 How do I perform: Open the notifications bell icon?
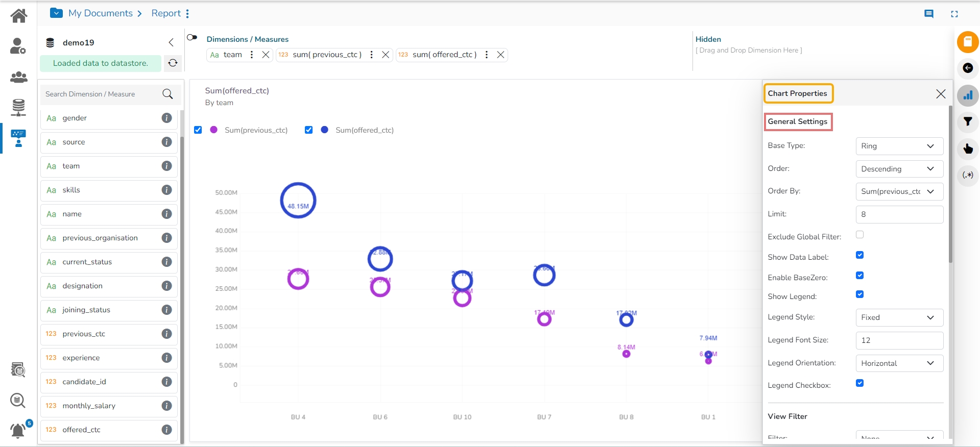[x=18, y=430]
